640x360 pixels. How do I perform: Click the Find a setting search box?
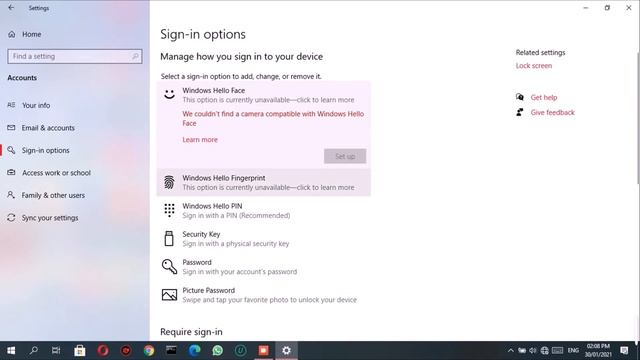(x=75, y=56)
